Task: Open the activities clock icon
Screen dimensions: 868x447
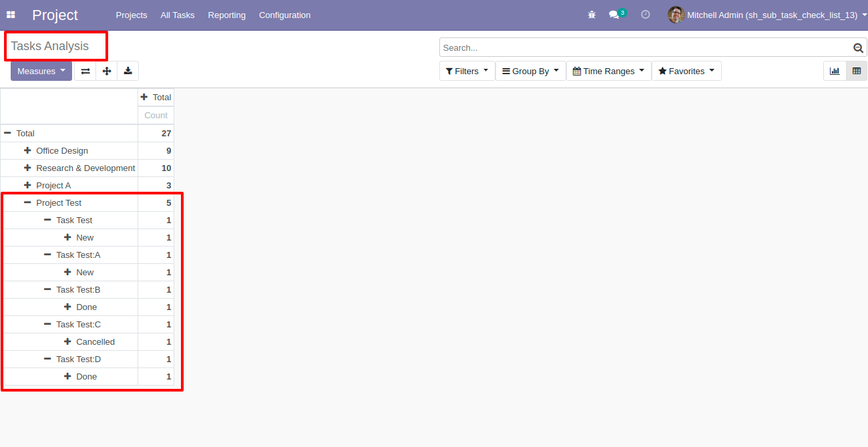Action: pyautogui.click(x=646, y=15)
